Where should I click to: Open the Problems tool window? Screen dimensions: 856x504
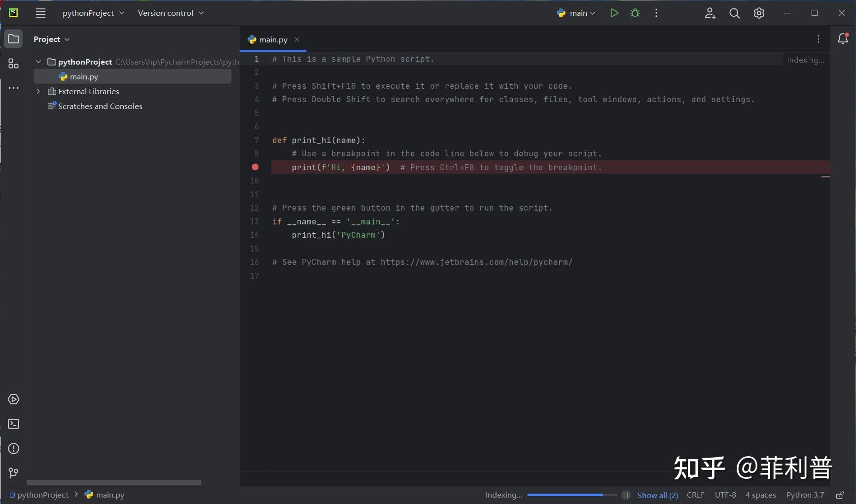tap(13, 449)
